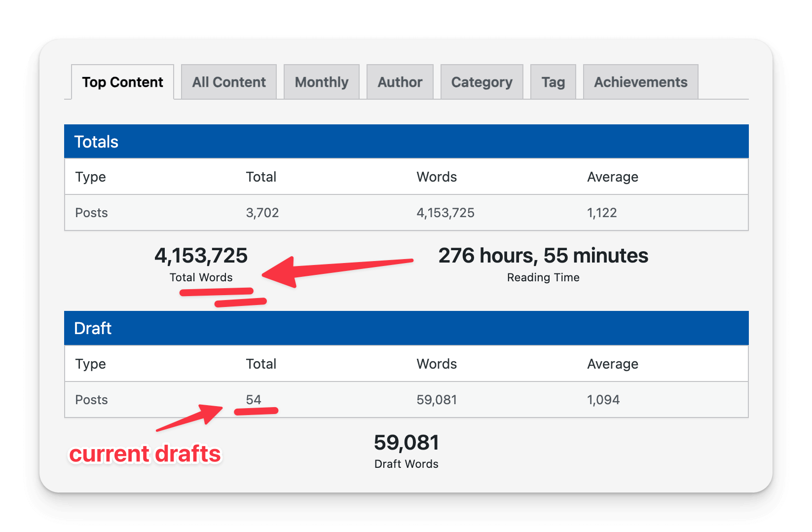Viewport: 812px width, 532px height.
Task: Click the Total column header in Draft table
Action: 261,364
